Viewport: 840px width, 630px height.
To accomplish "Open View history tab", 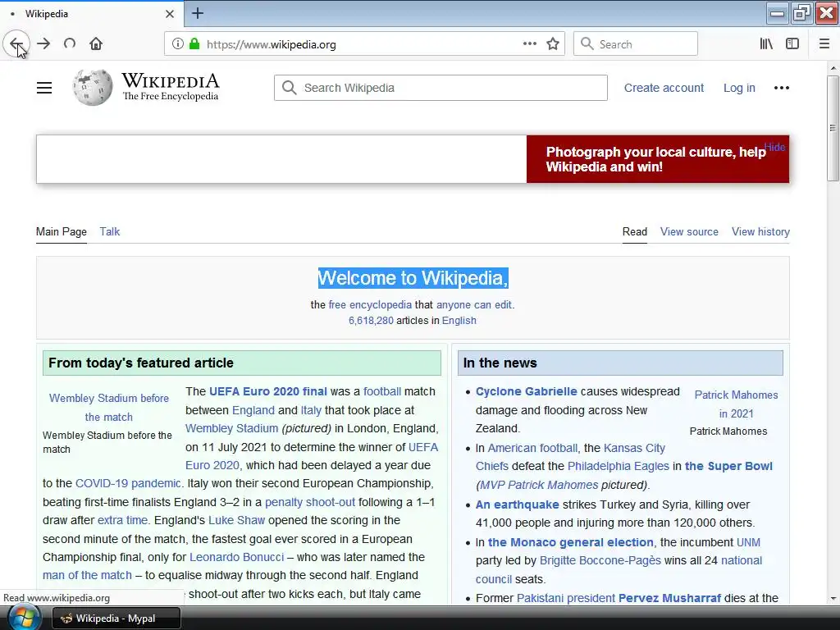I will (x=760, y=232).
